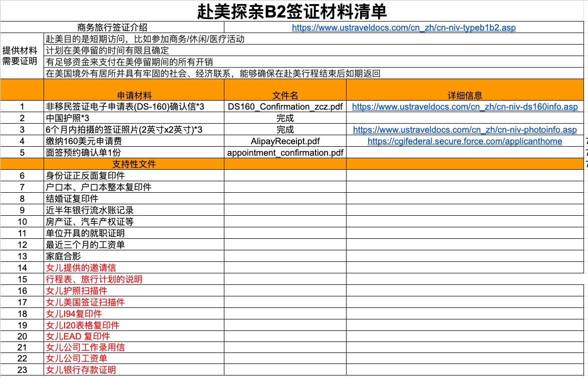This screenshot has width=588, height=378.
Task: Select cell 女儿护照扫描件
Action: pyautogui.click(x=134, y=290)
